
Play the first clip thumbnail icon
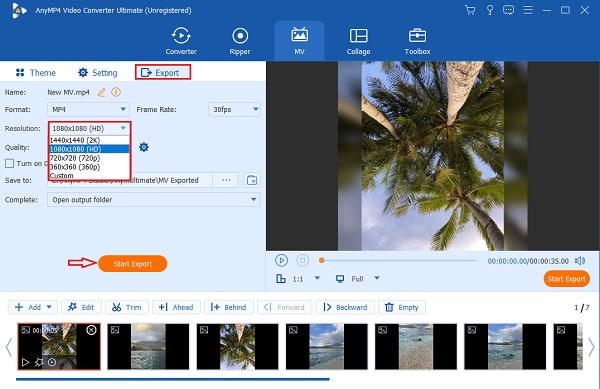tap(25, 362)
